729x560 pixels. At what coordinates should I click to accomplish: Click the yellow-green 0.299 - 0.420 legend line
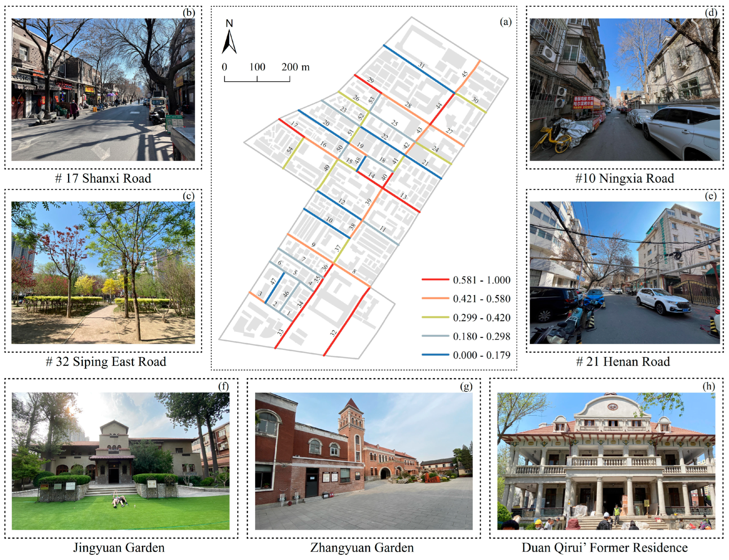pos(435,317)
